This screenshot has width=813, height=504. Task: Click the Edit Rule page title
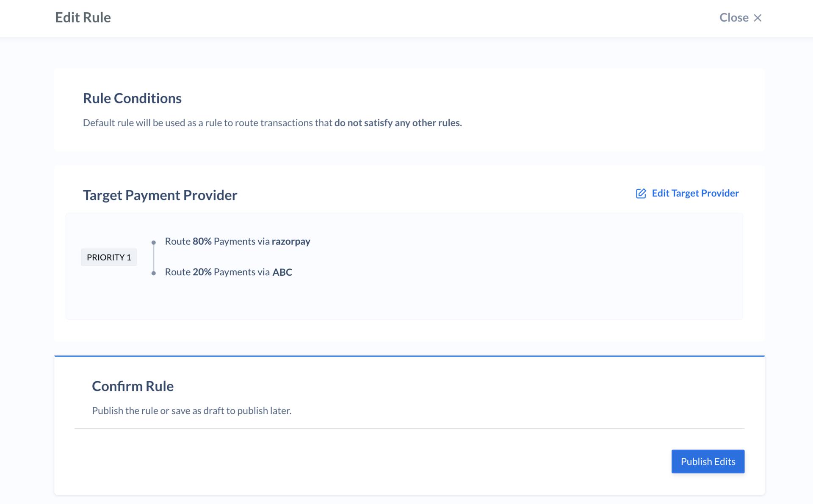[83, 17]
